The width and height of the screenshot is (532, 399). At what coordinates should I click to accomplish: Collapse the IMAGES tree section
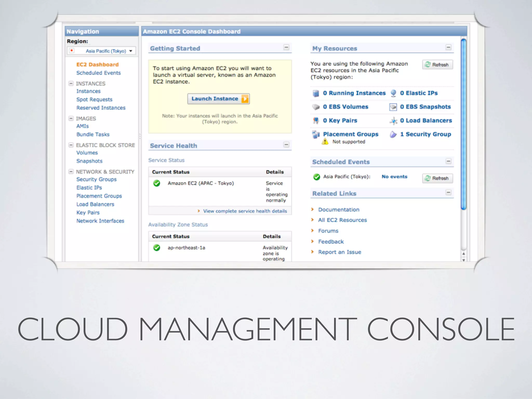pyautogui.click(x=71, y=118)
